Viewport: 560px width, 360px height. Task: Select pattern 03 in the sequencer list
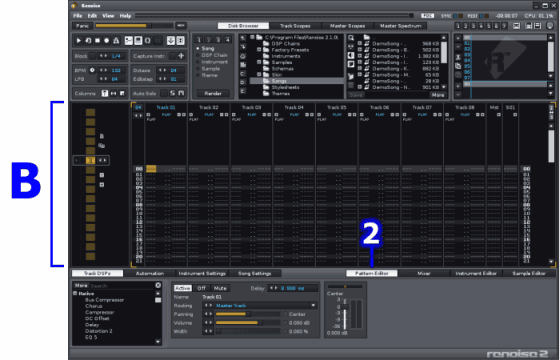click(467, 55)
